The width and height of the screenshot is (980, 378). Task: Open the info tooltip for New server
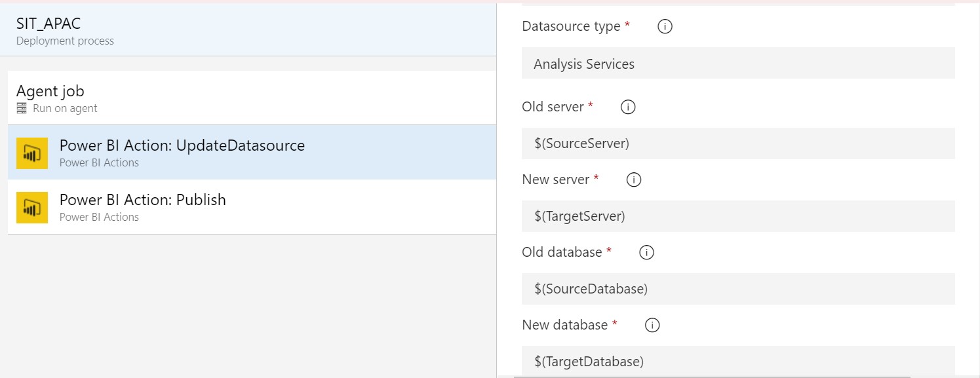(633, 180)
